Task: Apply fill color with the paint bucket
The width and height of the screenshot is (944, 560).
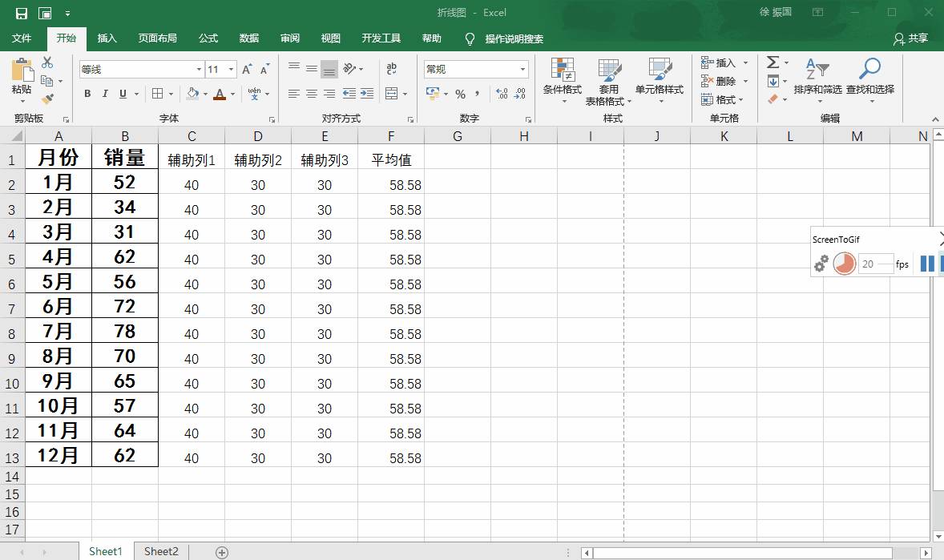Action: [x=192, y=94]
